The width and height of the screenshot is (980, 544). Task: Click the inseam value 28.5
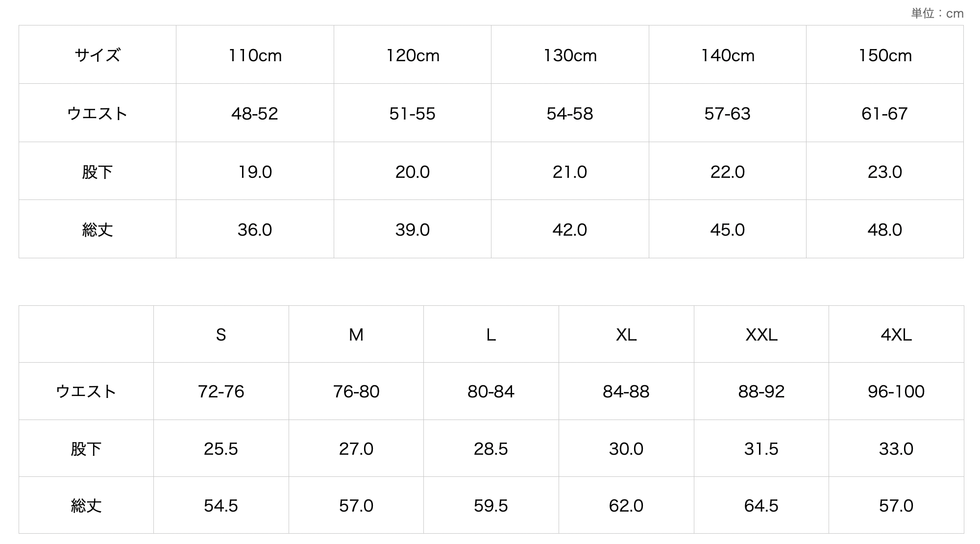tap(491, 449)
